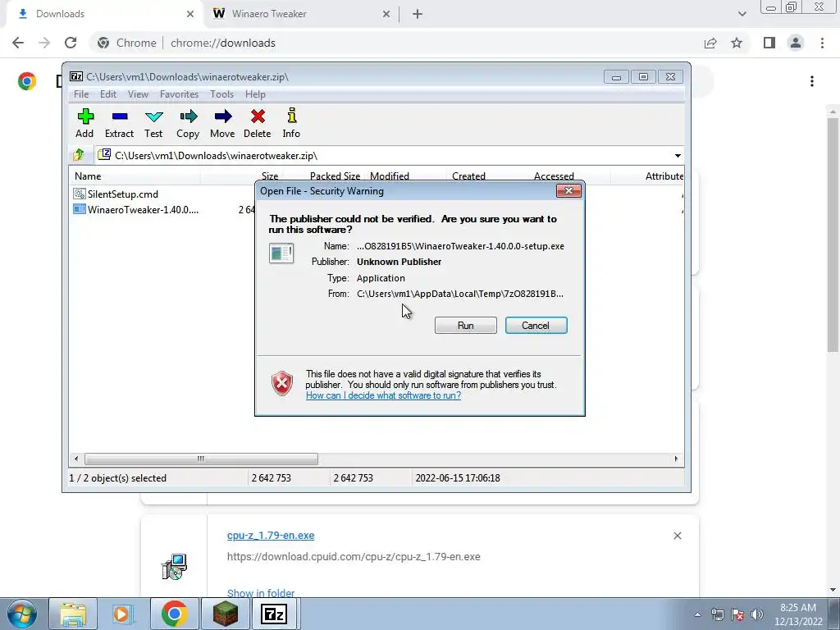
Task: Click the Minecraft block taskbar icon
Action: [x=226, y=614]
